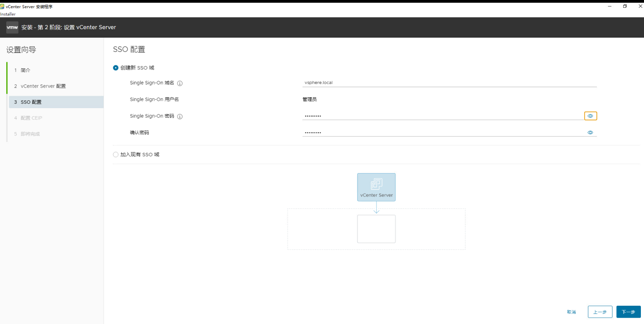This screenshot has width=644, height=324.
Task: Click the vCenter Server diagram tile
Action: tap(377, 187)
